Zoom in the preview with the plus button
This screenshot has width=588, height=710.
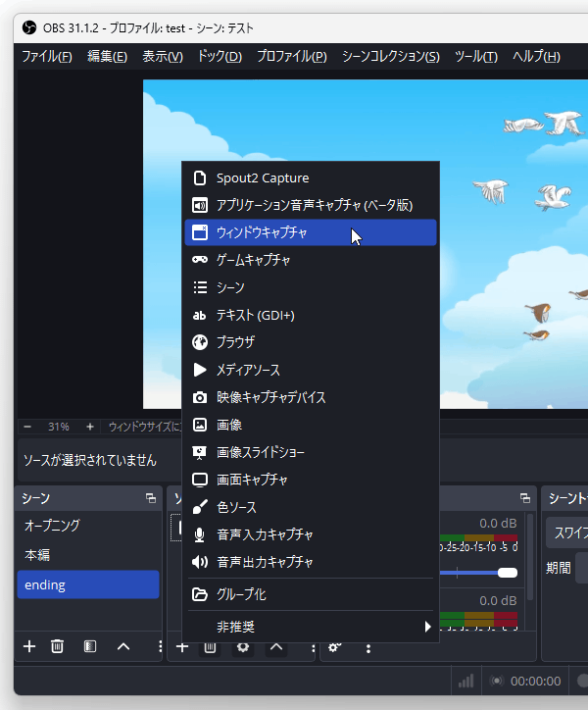(90, 427)
